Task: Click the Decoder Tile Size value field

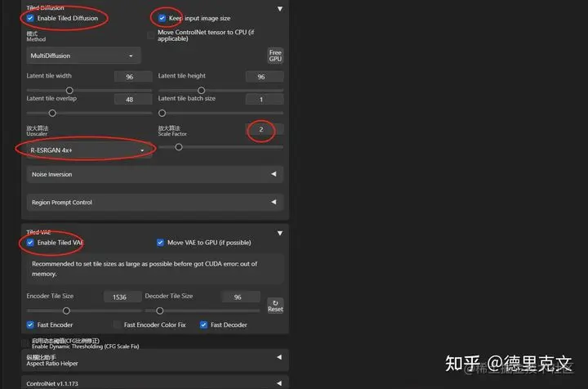Action: [x=241, y=297]
